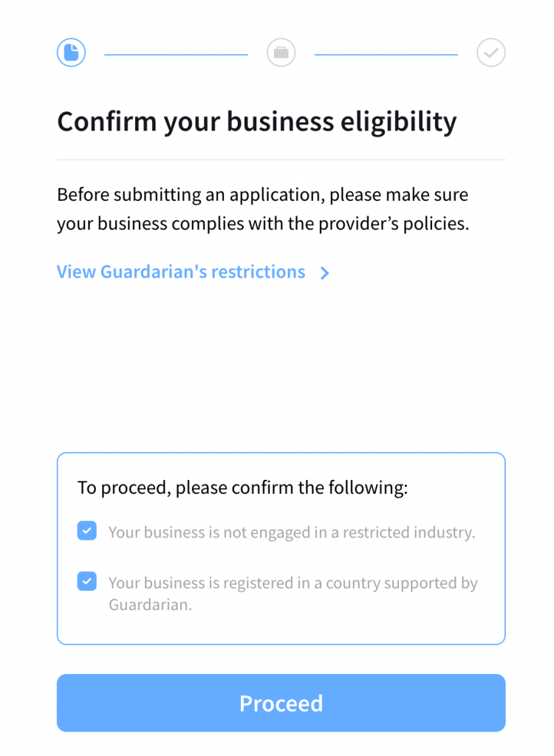Screen dimensions: 554x756
Task: Open the View Guardarian's restrictions link
Action: click(x=181, y=272)
